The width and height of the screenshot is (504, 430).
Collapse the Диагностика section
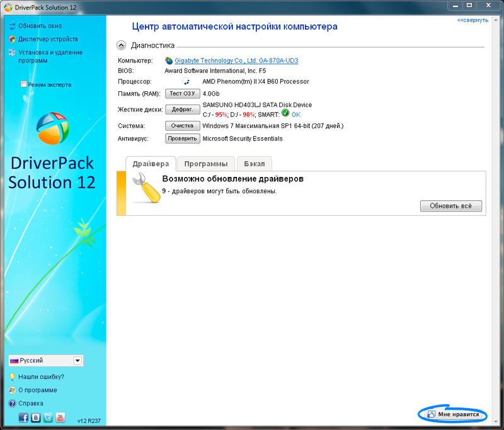coord(121,45)
